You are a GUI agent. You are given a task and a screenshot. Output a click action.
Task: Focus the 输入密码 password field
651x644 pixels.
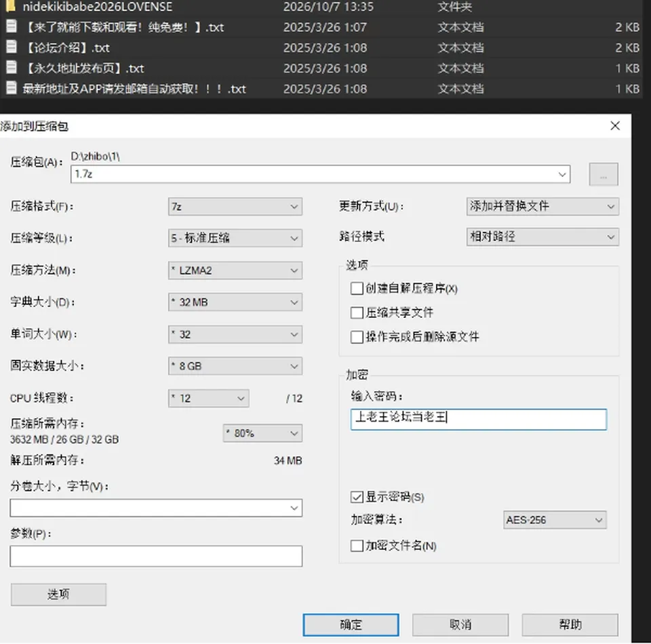(x=478, y=419)
